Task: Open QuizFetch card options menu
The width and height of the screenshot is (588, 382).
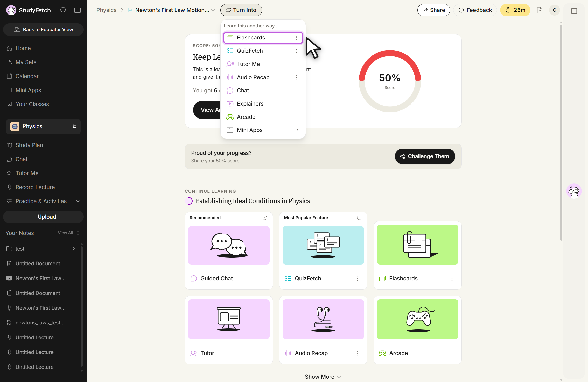Action: tap(358, 279)
